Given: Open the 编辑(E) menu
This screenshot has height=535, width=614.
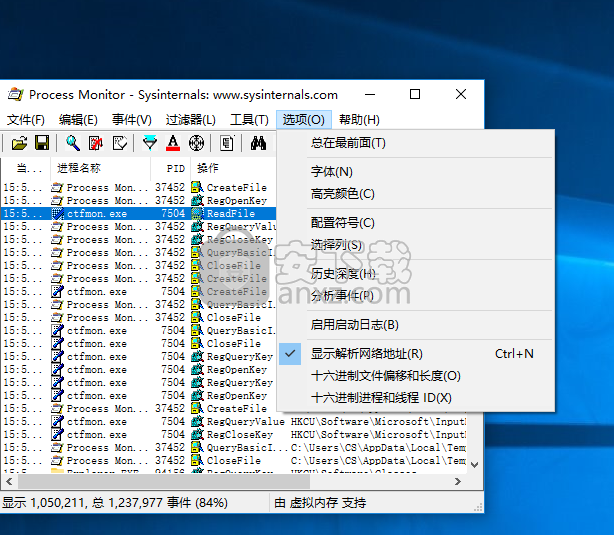Looking at the screenshot, I should 78,119.
